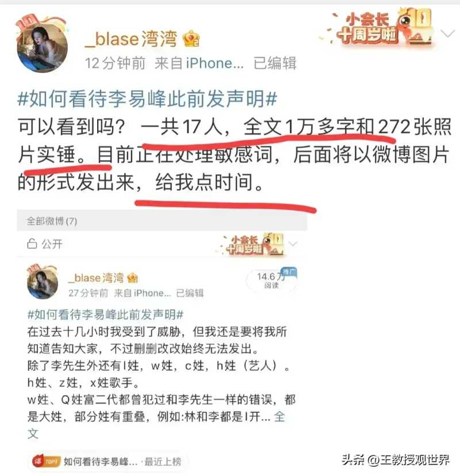The width and height of the screenshot is (460, 476).
Task: Click the crown badge next to embedded username
Action: [x=133, y=277]
